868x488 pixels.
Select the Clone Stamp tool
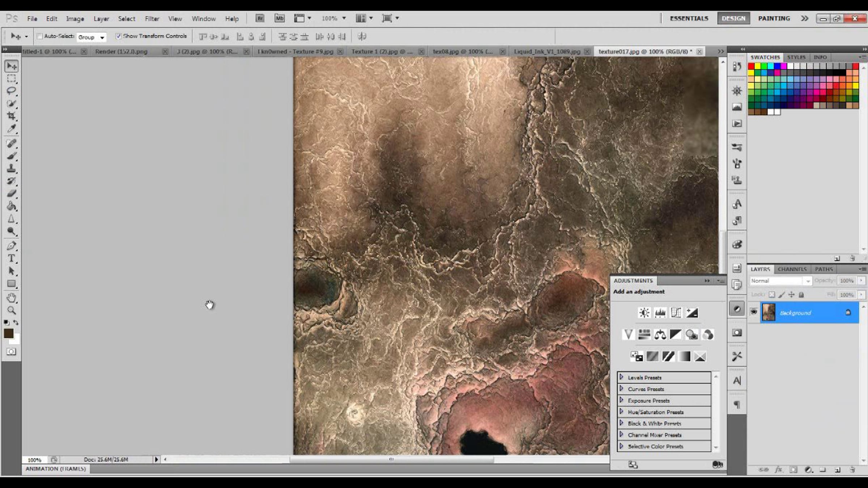[x=11, y=168]
